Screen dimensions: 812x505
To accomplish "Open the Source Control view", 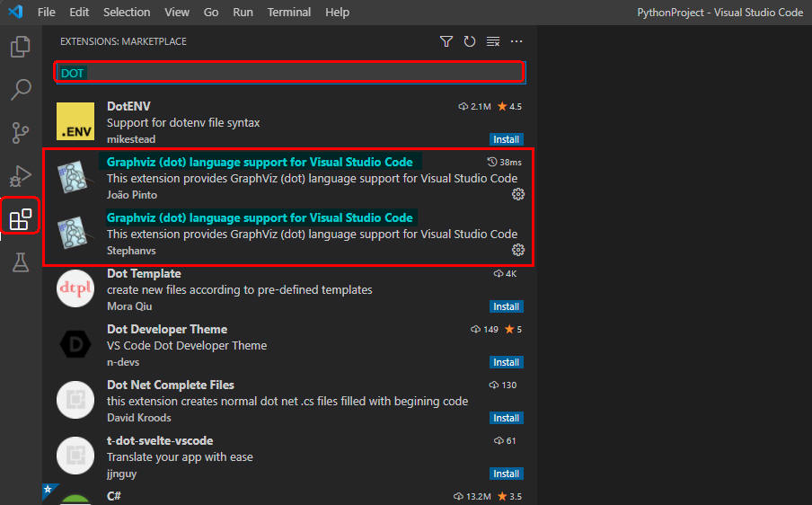I will point(20,133).
